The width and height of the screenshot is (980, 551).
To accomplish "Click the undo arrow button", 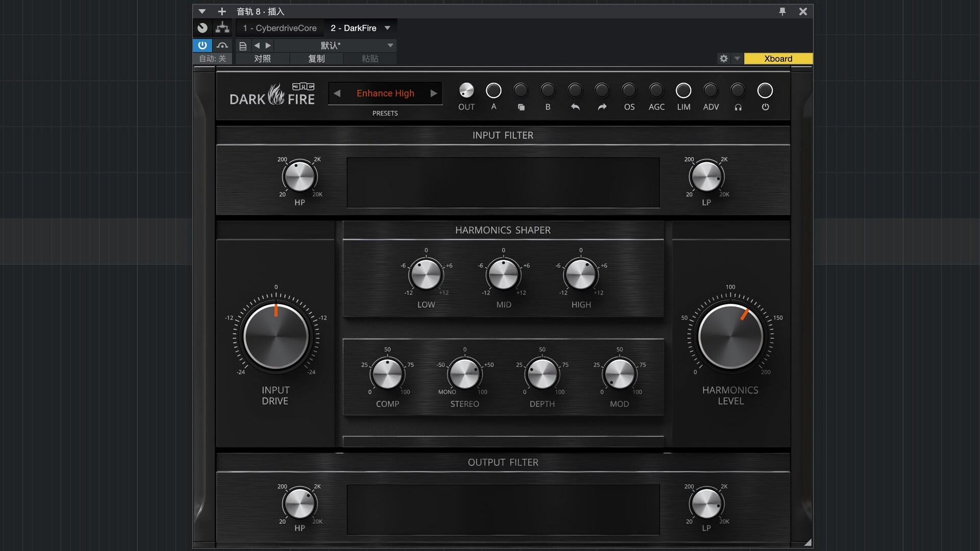I will [x=575, y=91].
